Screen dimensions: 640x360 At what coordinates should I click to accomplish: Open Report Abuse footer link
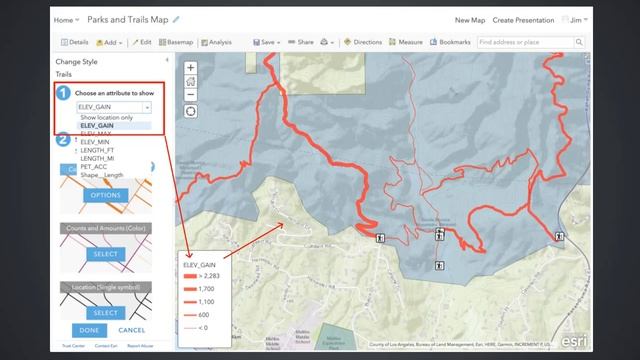point(140,346)
